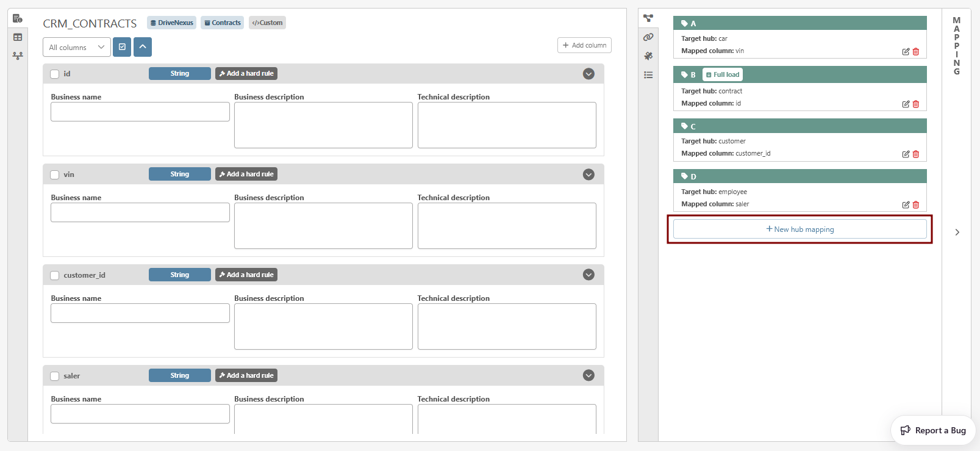
Task: Add a hard rule to the saler column
Action: coord(246,375)
